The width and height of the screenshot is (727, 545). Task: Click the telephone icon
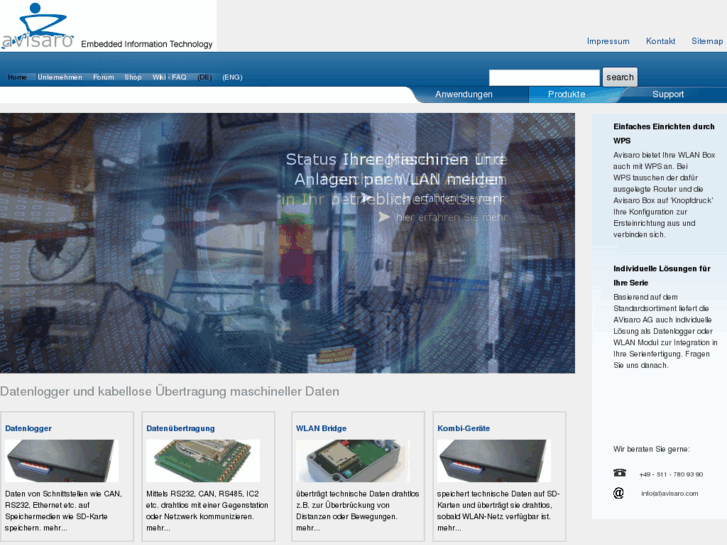(x=619, y=473)
